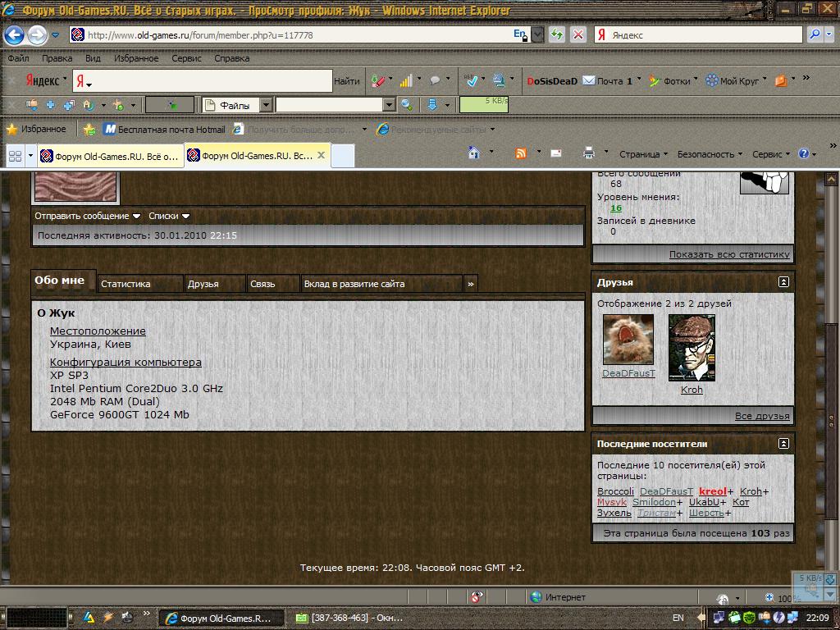Open the Отправить сообщение dropdown
The height and width of the screenshot is (630, 840).
87,216
